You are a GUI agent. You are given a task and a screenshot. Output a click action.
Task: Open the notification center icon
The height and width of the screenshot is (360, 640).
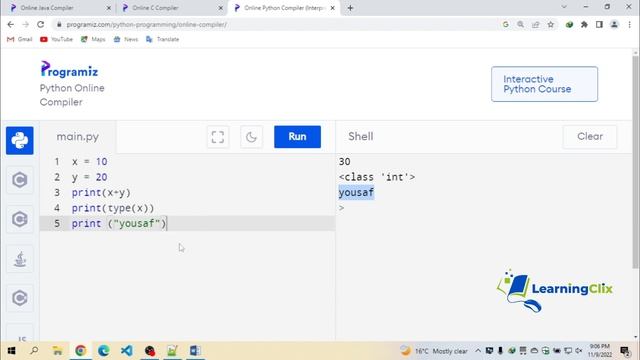625,351
